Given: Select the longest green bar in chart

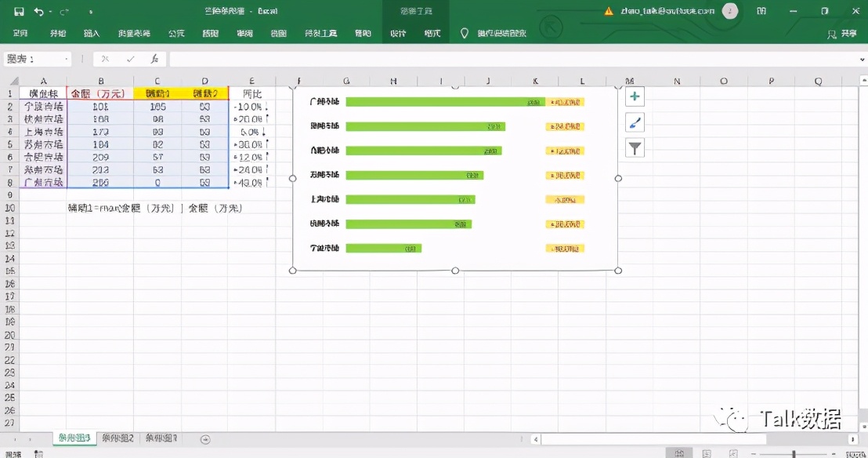Looking at the screenshot, I should tap(445, 102).
